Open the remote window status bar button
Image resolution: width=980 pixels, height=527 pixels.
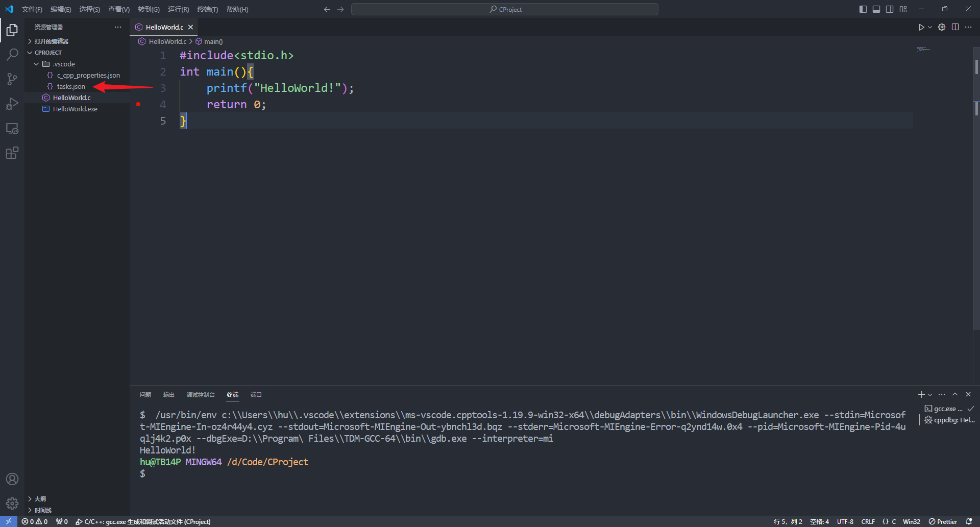click(9, 521)
